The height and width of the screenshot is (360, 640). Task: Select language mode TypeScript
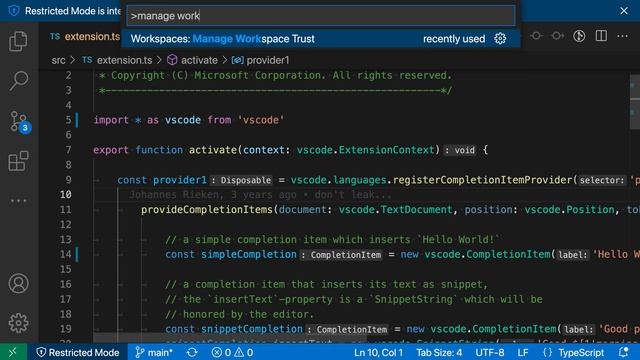click(581, 352)
